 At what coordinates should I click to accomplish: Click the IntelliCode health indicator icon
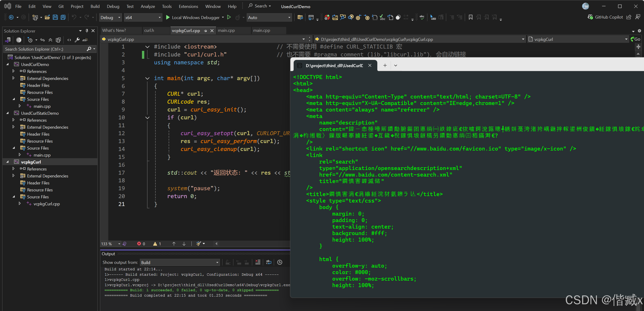click(125, 243)
